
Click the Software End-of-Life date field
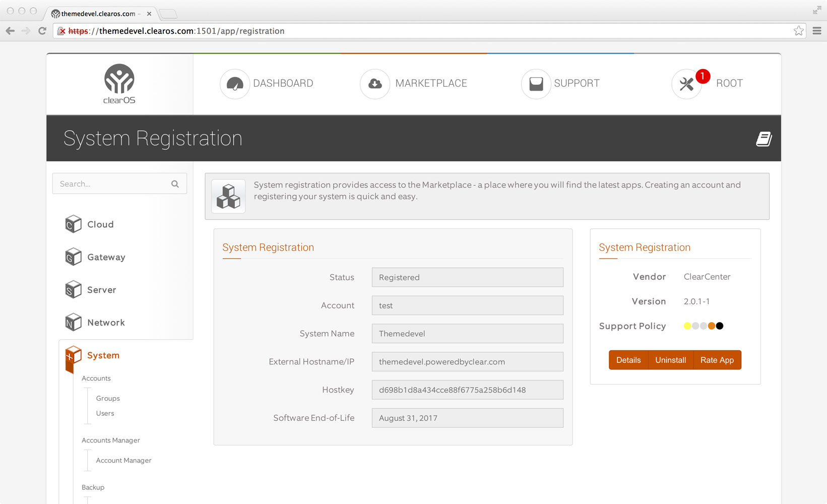[x=468, y=418]
